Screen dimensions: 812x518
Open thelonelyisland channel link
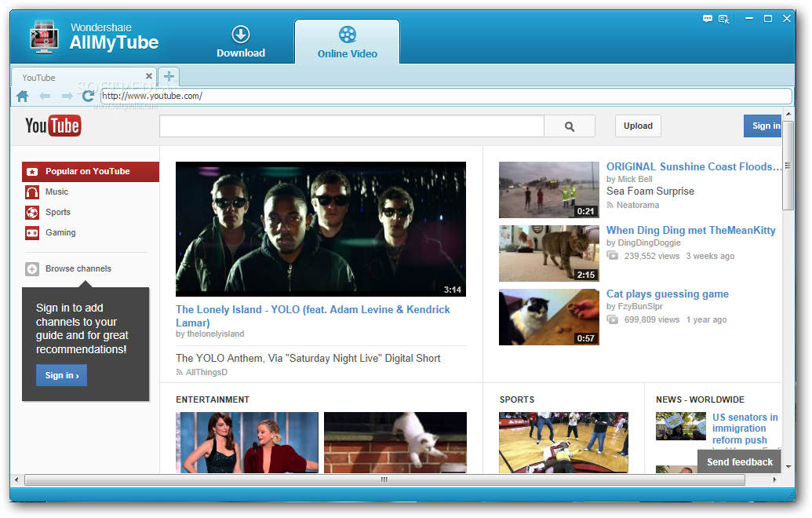point(216,334)
